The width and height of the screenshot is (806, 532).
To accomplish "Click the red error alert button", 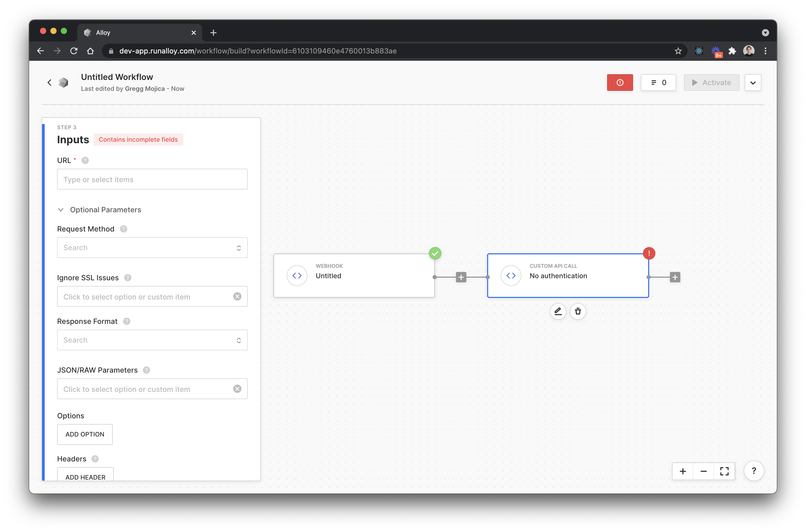I will [x=620, y=83].
